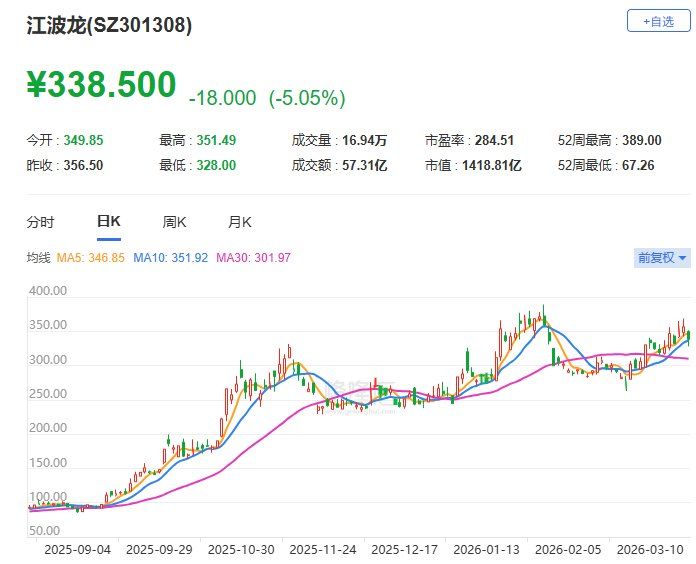Screen dimensions: 696x564
Task: Add stock via +自选 button
Action: [x=659, y=20]
